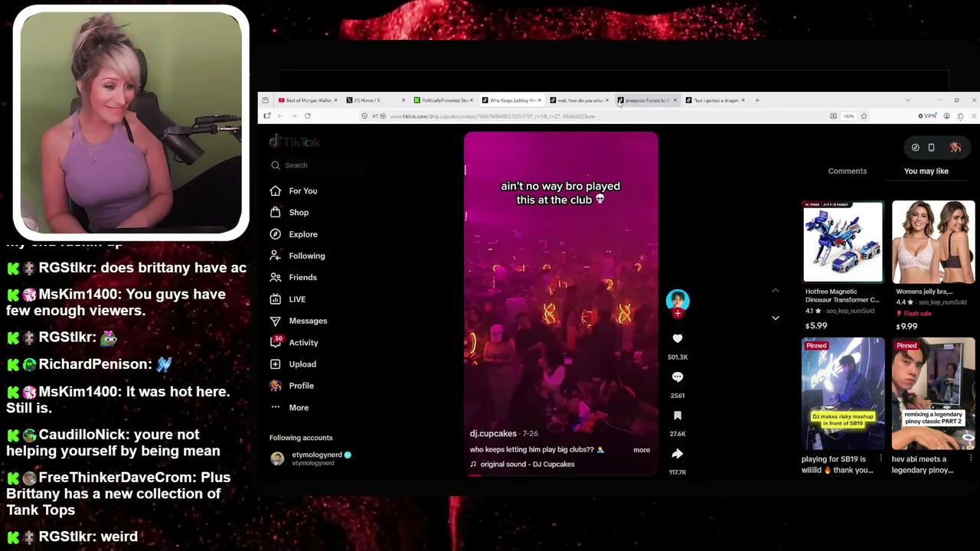The height and width of the screenshot is (551, 980).
Task: Close the (1) Home / X tab
Action: tap(403, 100)
